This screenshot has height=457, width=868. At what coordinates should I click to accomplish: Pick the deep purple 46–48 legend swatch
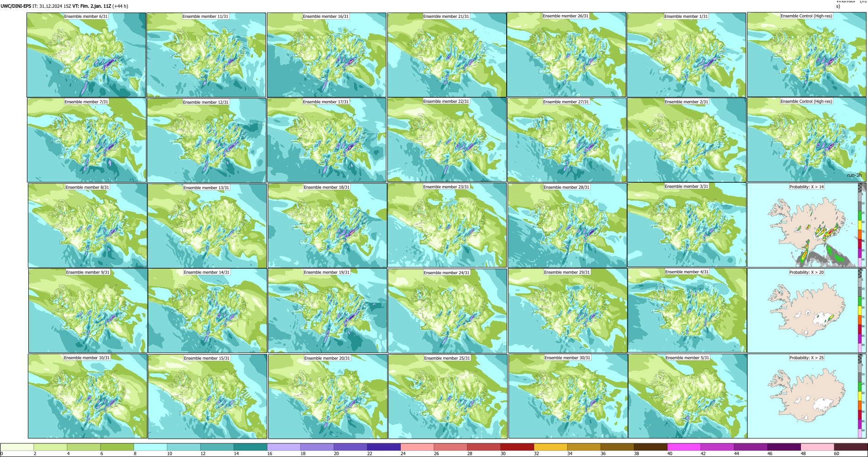point(784,447)
